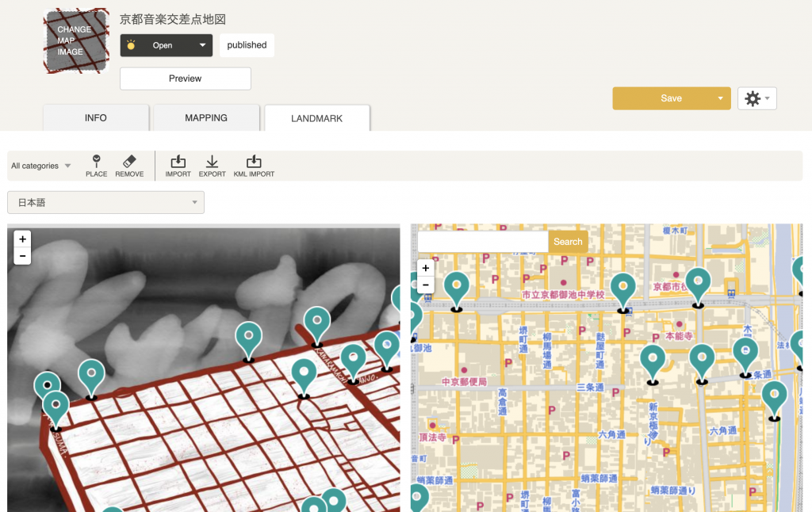Open the All categories filter dropdown

pos(36,165)
